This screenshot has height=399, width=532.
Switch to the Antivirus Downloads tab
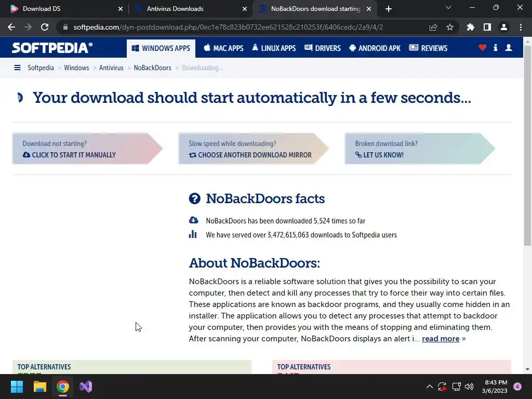point(190,9)
